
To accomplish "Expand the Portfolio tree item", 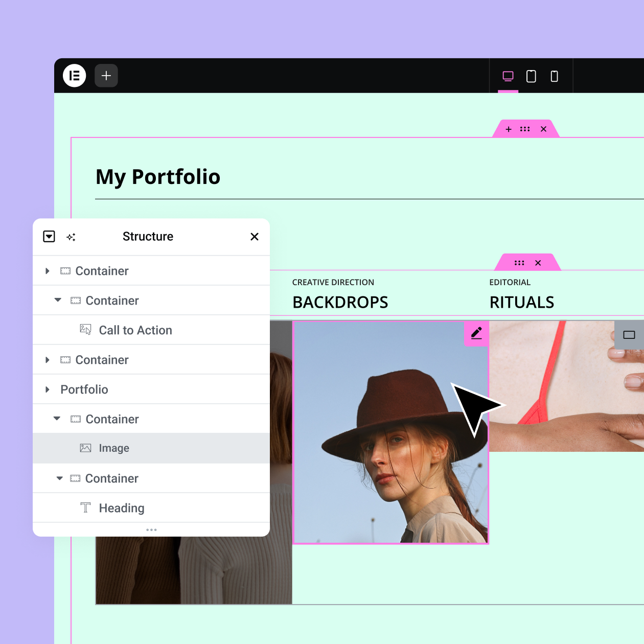I will [x=48, y=389].
